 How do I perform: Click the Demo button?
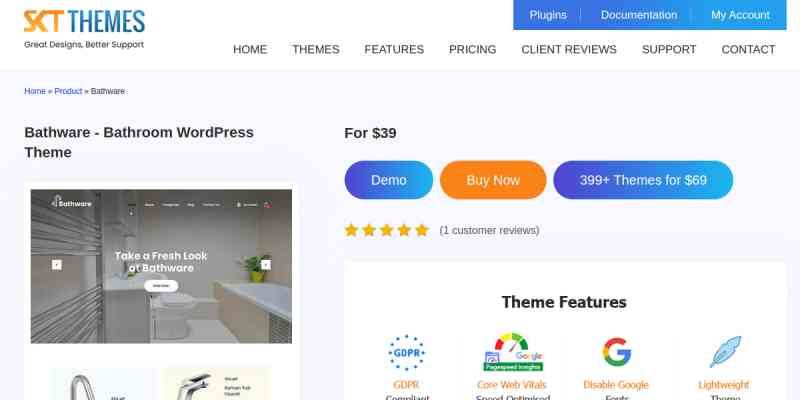[389, 180]
